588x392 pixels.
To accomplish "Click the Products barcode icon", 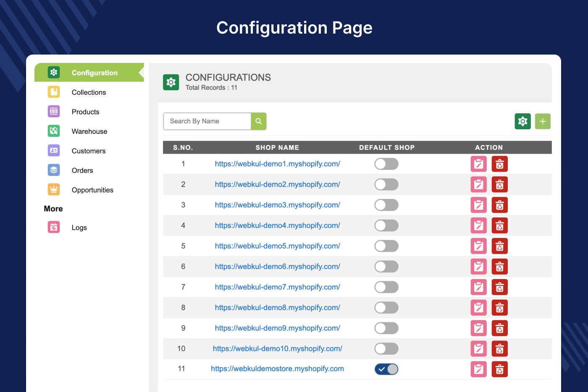I will coord(54,111).
